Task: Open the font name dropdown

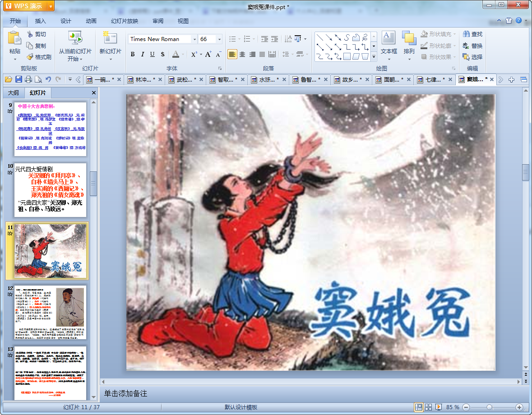Action: pyautogui.click(x=194, y=39)
